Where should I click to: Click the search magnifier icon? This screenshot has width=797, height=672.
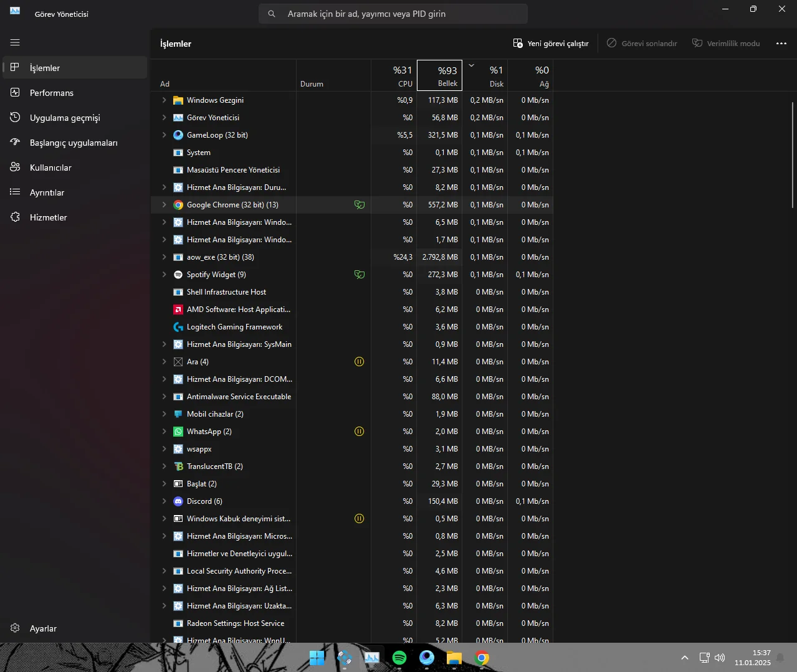(272, 14)
